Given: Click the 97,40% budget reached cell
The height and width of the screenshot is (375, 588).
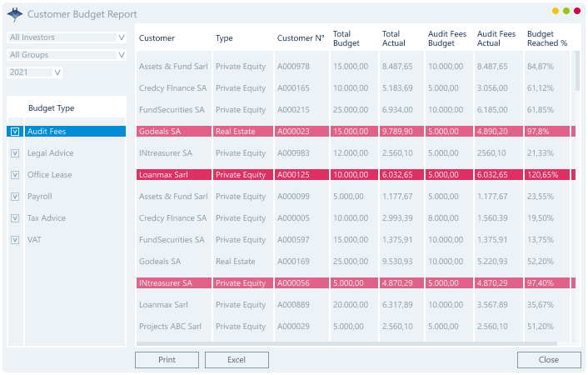Looking at the screenshot, I should click(547, 283).
